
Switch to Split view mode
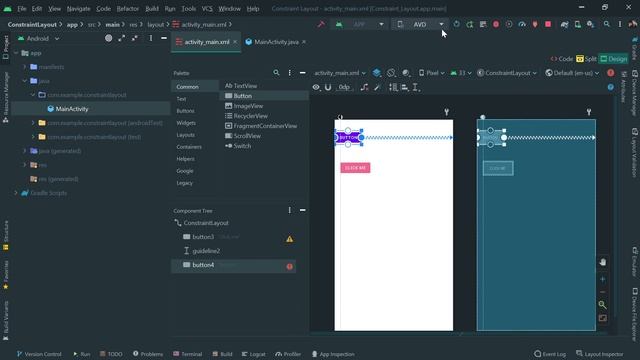click(x=587, y=59)
